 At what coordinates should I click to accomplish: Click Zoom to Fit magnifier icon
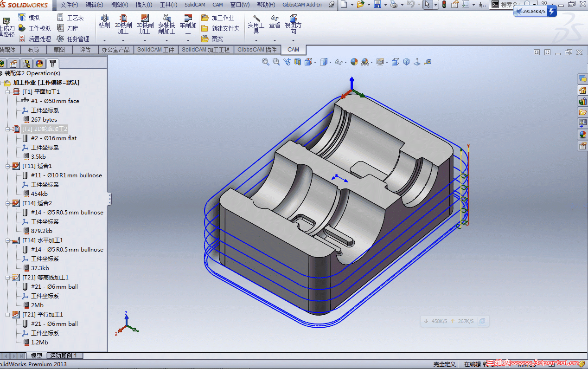tap(266, 62)
